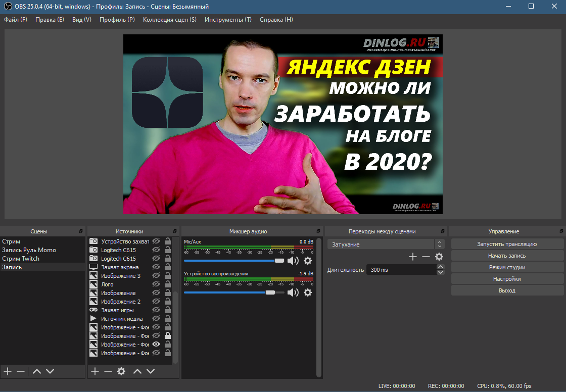
Task: Select Стрим scene
Action: coord(42,241)
